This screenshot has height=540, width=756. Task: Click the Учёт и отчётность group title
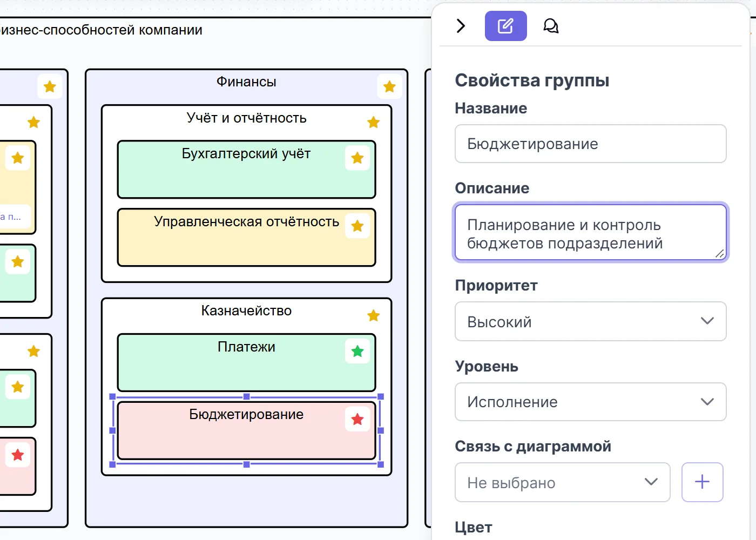coord(246,118)
